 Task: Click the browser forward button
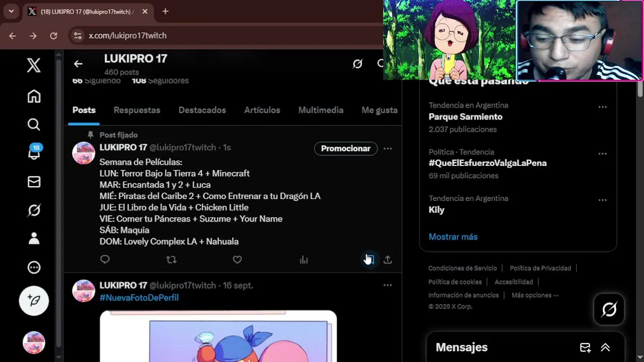coord(33,36)
